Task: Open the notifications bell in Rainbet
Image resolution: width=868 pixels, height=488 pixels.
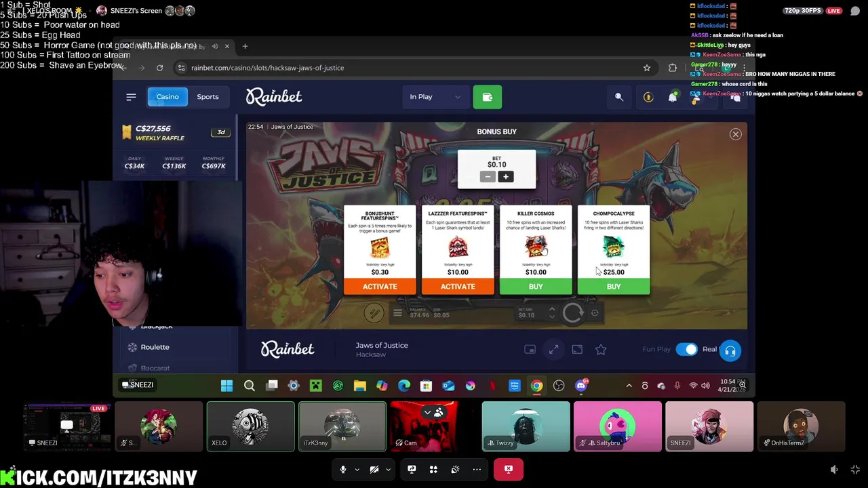Action: pyautogui.click(x=672, y=98)
